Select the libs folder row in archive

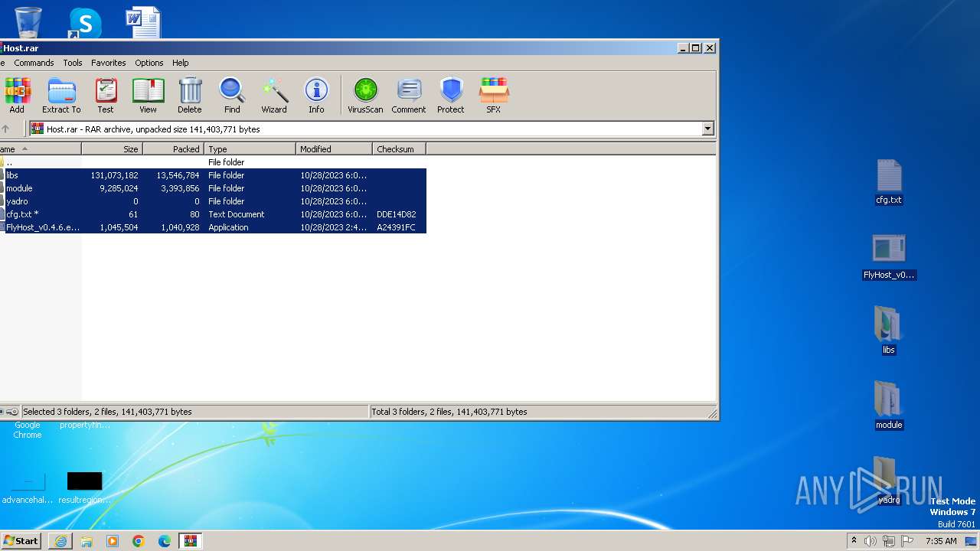click(213, 175)
